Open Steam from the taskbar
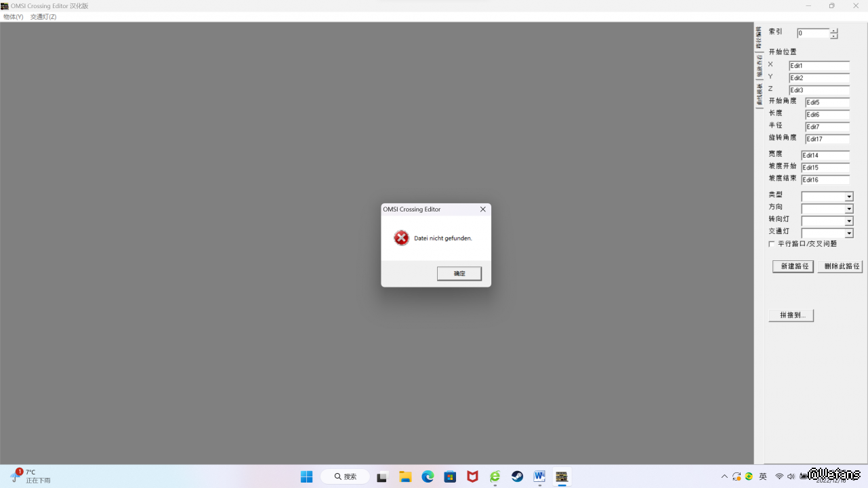 coord(518,476)
